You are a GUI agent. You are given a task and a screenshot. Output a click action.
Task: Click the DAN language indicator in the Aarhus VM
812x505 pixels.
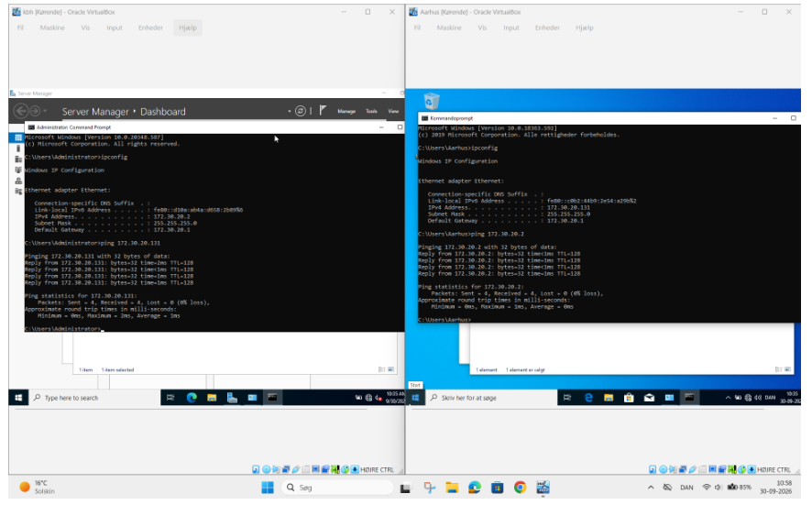click(x=770, y=398)
